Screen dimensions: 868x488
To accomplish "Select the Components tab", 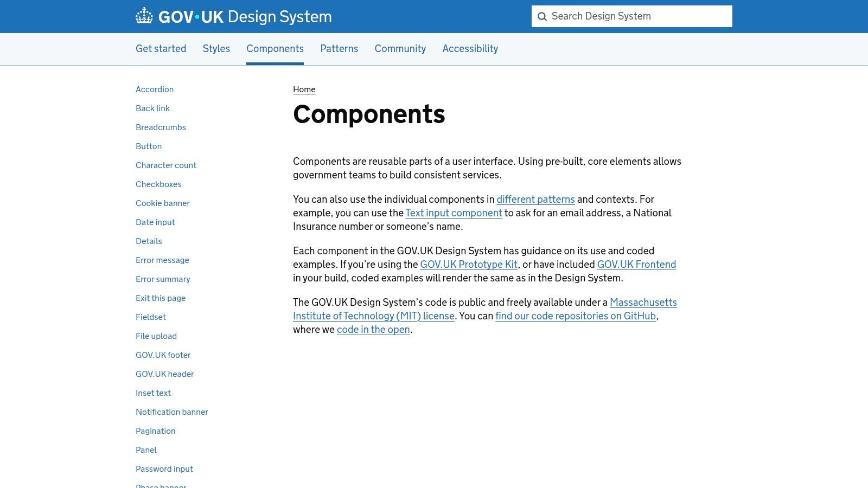I will [275, 49].
